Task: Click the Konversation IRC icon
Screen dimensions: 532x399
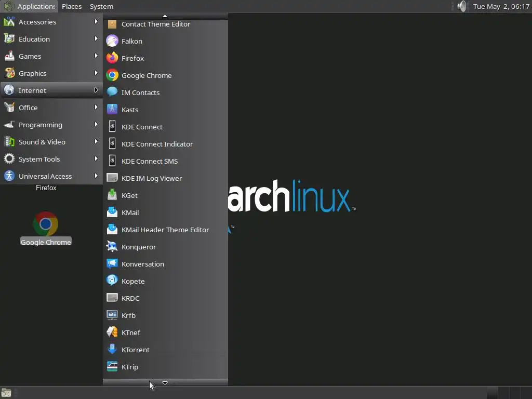Action: 112,263
